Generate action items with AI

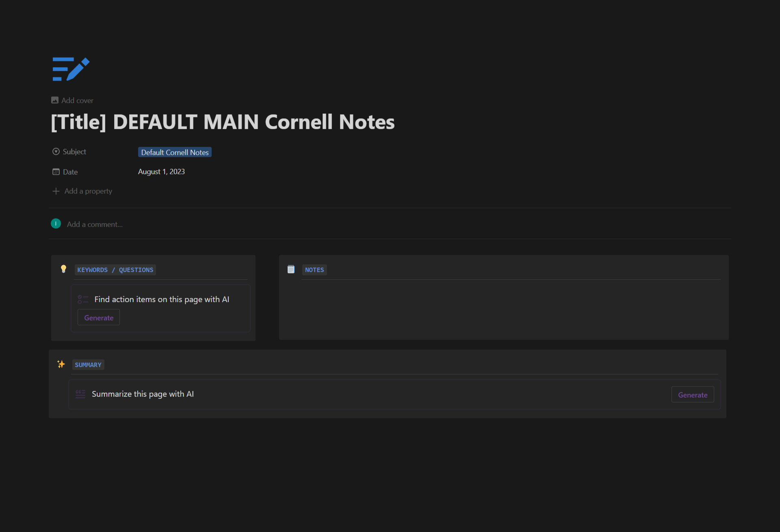click(x=99, y=318)
